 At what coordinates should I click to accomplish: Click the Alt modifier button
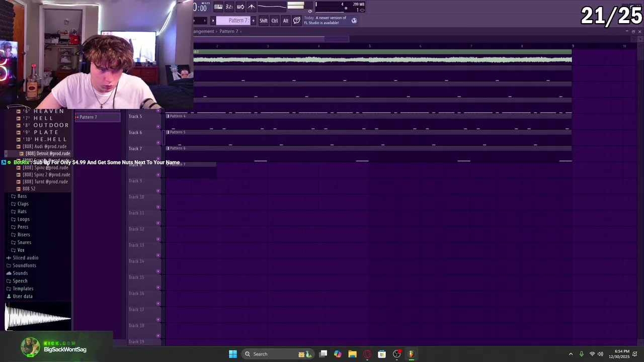coord(286,21)
